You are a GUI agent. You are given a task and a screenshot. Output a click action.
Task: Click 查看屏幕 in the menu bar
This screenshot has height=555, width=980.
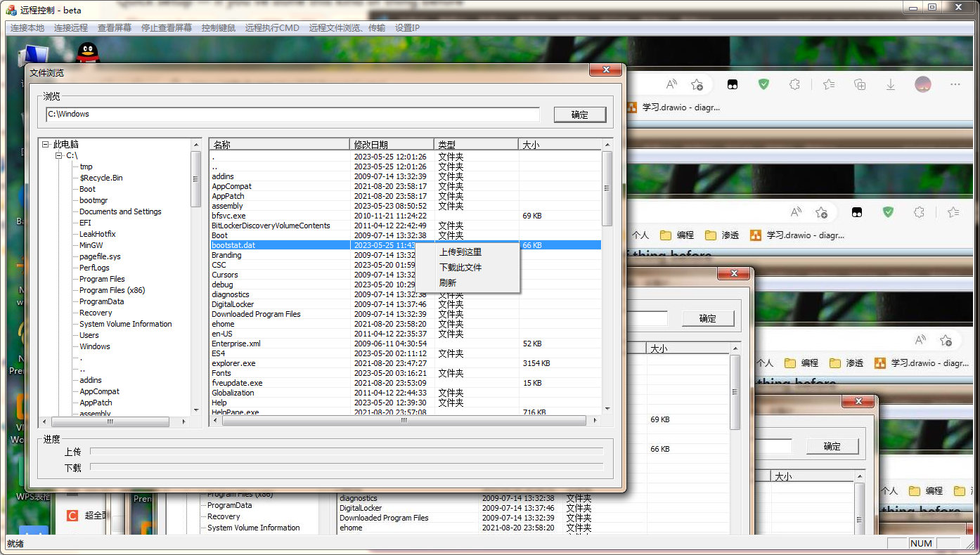pos(115,28)
